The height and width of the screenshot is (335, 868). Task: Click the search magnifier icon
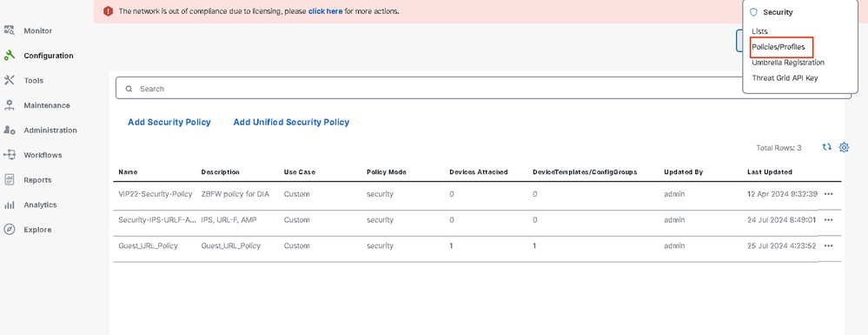coord(129,89)
